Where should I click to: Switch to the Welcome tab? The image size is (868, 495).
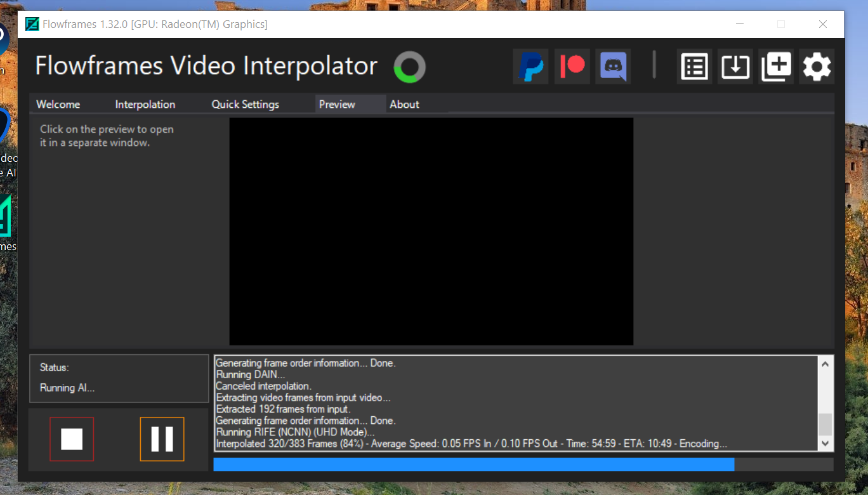point(58,105)
